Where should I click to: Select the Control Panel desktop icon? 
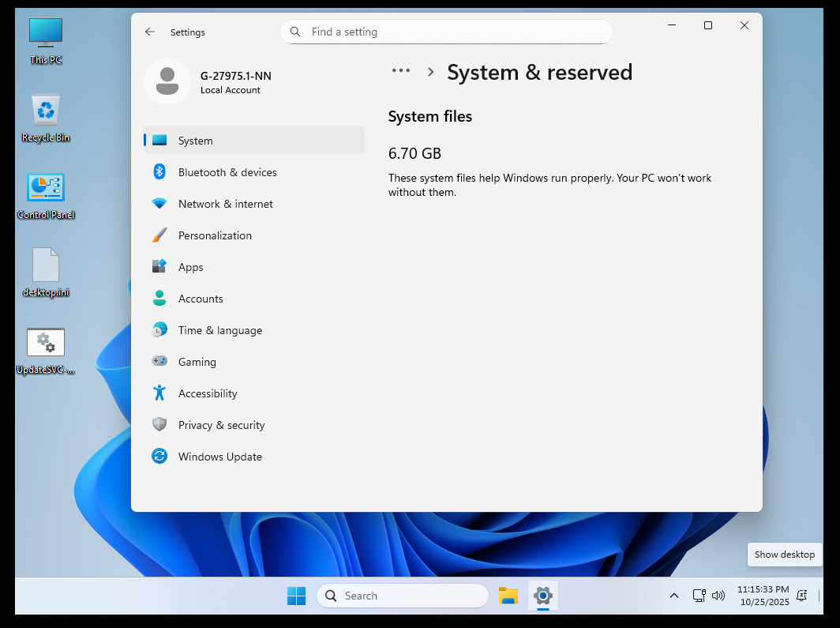pyautogui.click(x=46, y=196)
